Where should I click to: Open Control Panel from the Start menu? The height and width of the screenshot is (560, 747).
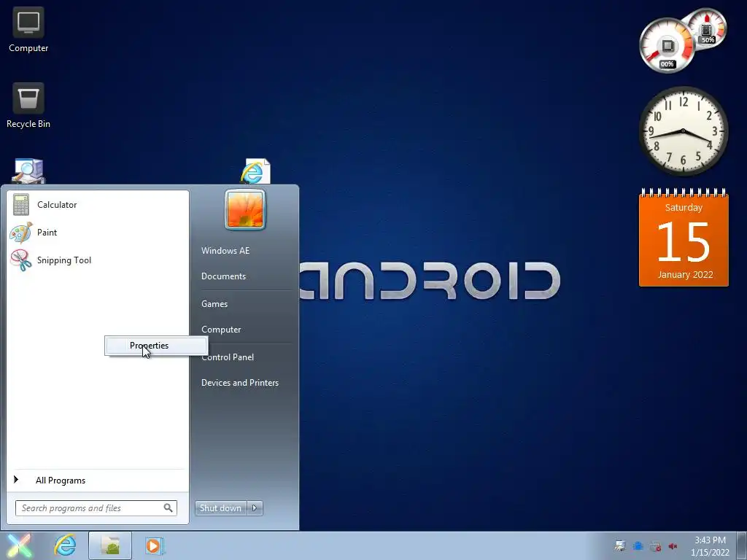coord(228,357)
